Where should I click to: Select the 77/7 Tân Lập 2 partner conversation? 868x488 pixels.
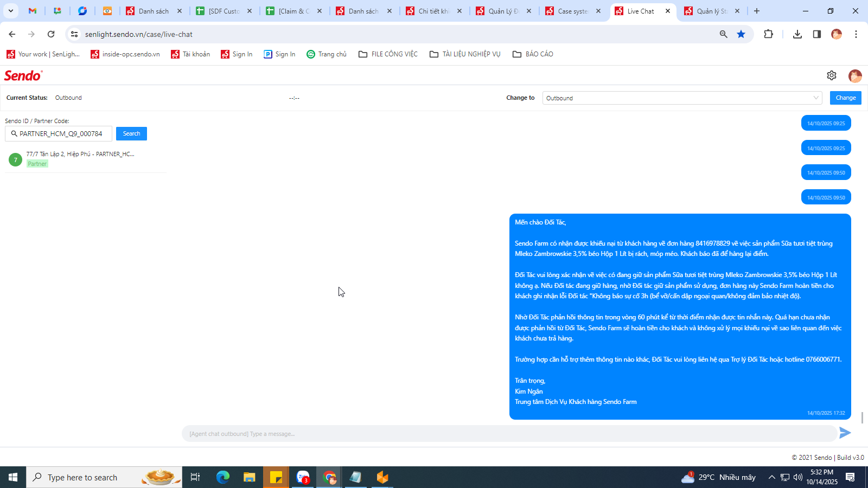[86, 159]
